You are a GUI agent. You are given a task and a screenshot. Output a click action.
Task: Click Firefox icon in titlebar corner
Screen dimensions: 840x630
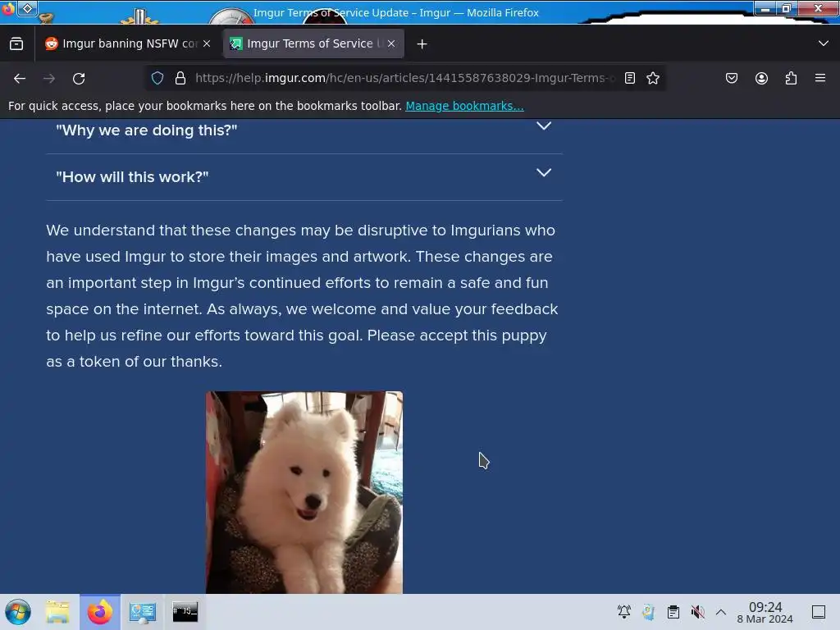coord(8,8)
